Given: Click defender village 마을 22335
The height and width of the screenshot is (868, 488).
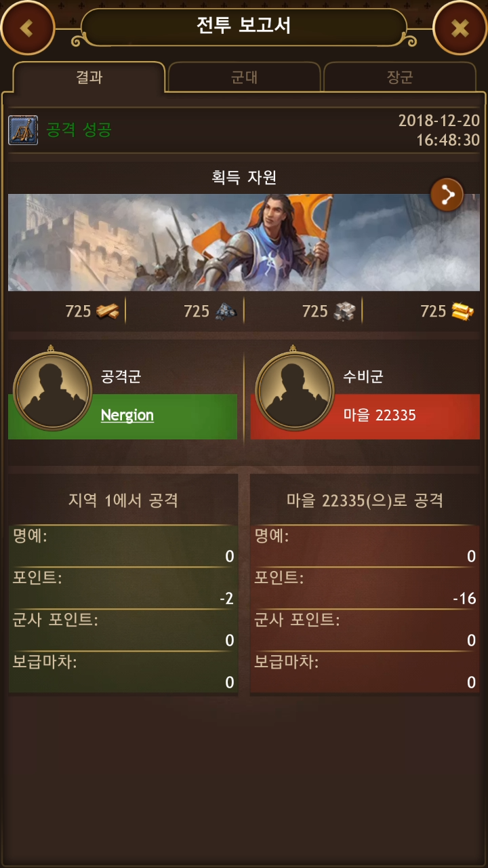Looking at the screenshot, I should 379,415.
